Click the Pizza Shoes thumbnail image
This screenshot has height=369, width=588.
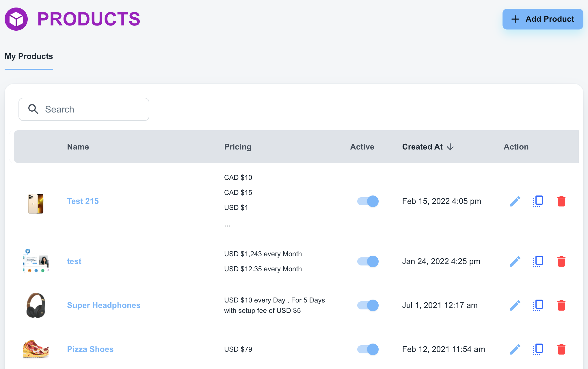[x=36, y=349]
